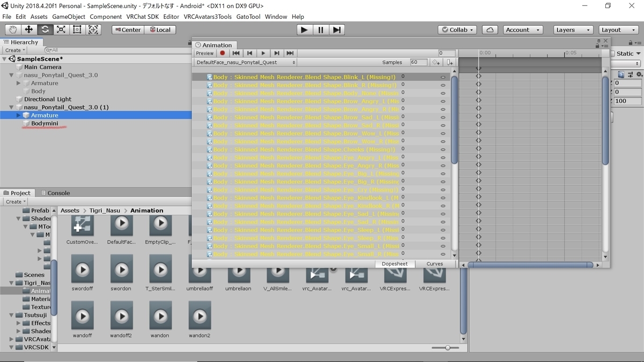
Task: Jump to first keyframe in Animation window
Action: click(236, 53)
